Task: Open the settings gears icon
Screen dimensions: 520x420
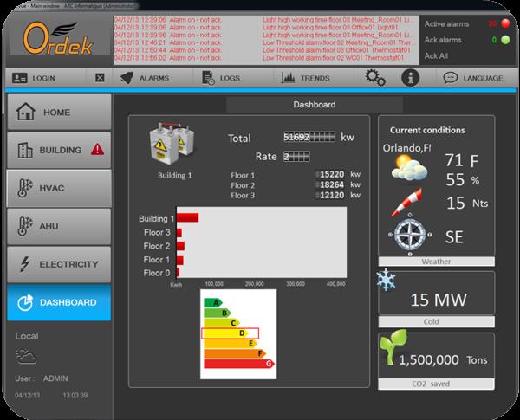Action: pos(375,78)
